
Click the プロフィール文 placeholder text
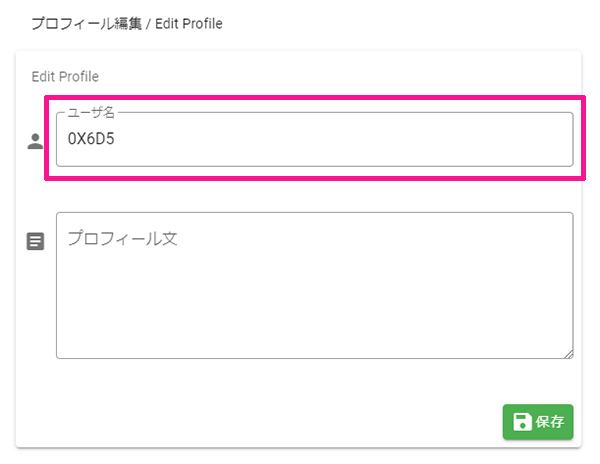[x=122, y=238]
